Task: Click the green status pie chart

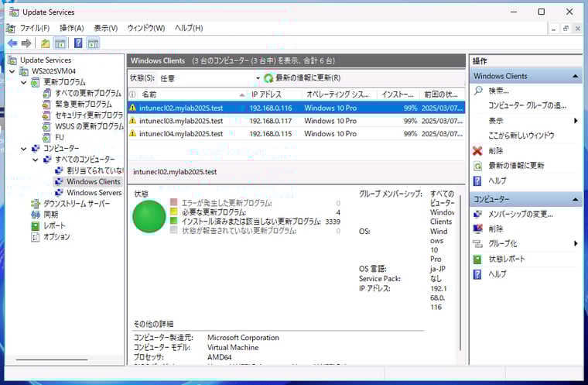Action: (149, 216)
